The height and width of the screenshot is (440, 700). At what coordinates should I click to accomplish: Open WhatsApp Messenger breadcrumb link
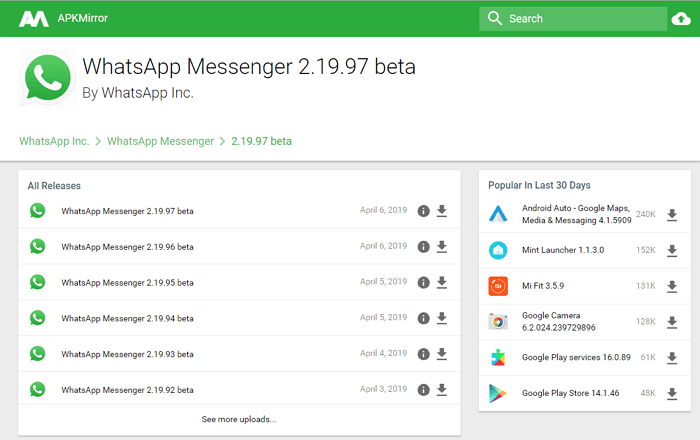[x=160, y=141]
